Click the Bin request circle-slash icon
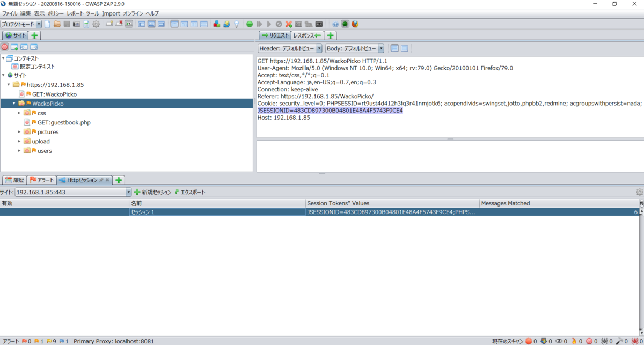644x345 pixels. [279, 24]
